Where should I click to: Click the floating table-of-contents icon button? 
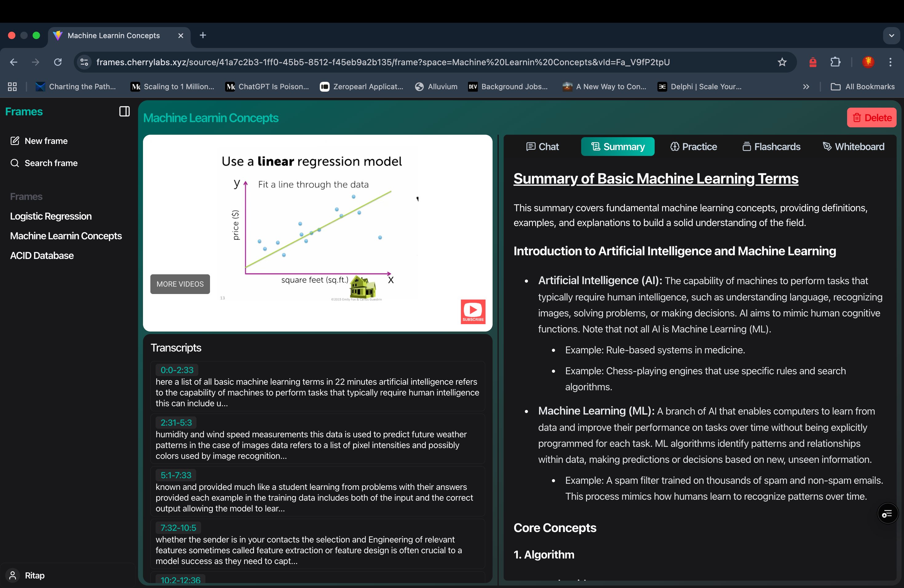tap(887, 514)
